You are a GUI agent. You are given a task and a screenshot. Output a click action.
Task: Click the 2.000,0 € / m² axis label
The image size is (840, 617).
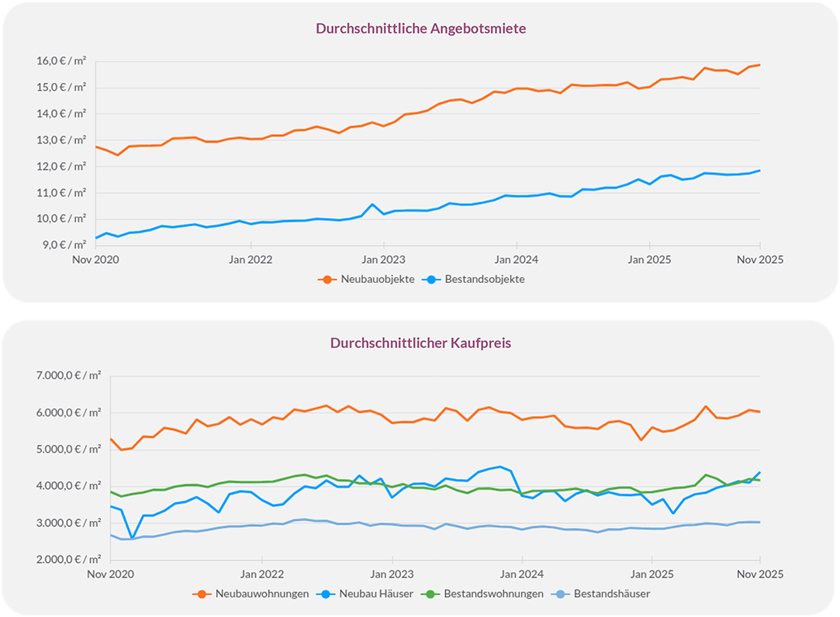click(x=68, y=559)
